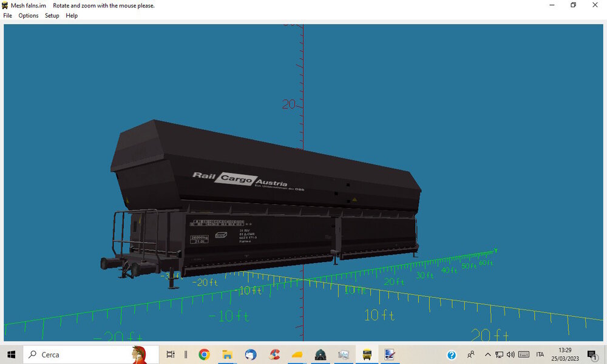Viewport: 607px width, 364px height.
Task: Open Task View on the taskbar
Action: coord(170,354)
